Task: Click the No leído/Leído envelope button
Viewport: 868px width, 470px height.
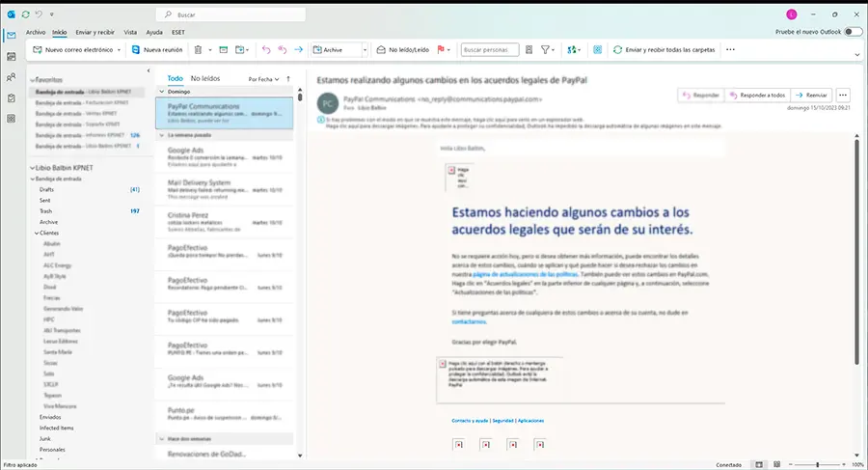Action: click(x=402, y=50)
